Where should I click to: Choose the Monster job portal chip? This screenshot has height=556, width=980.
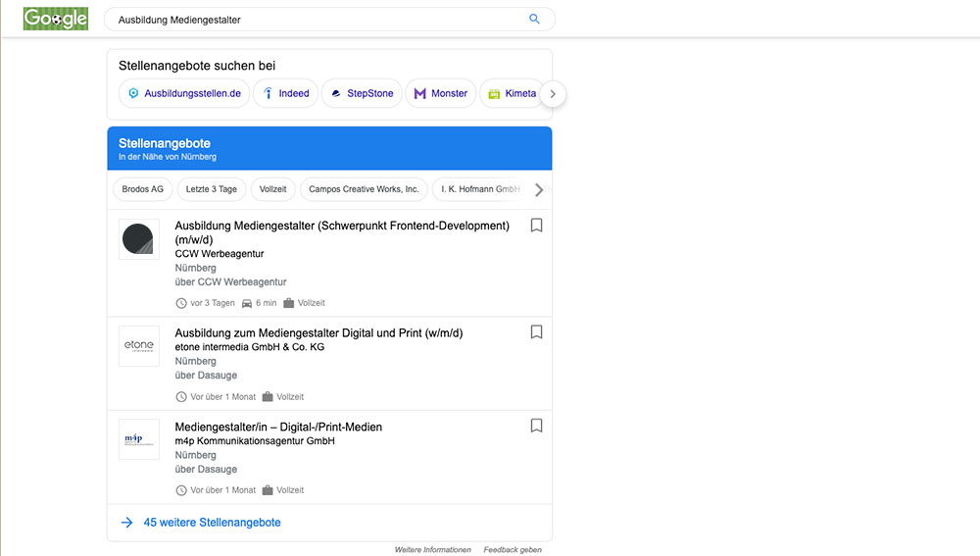tap(441, 93)
